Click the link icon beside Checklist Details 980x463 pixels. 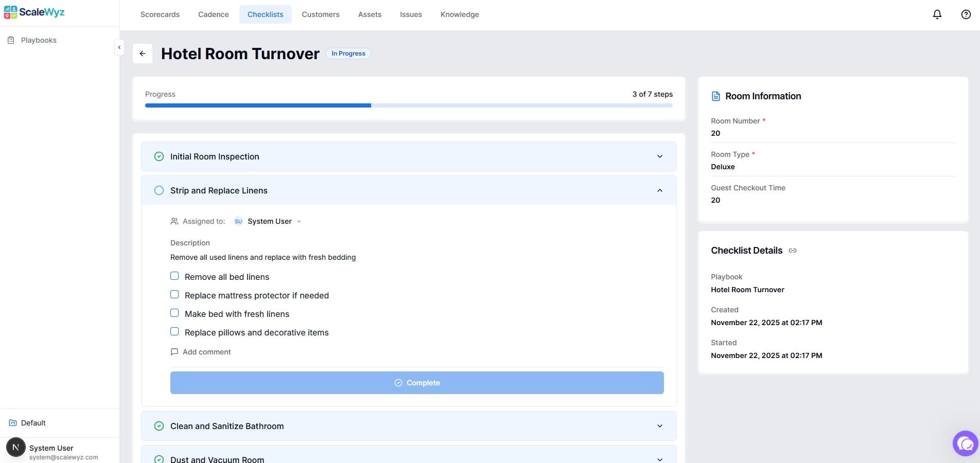[793, 251]
